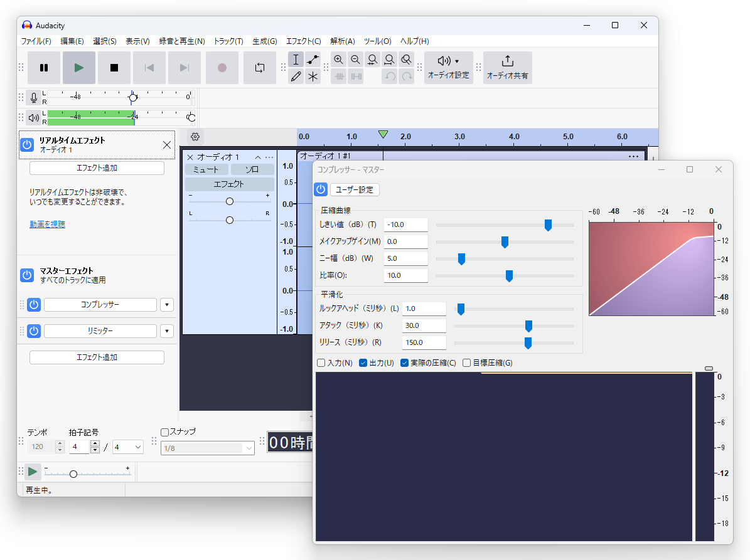Open timeline options gear icon
Screen dimensions: 750x560
[x=195, y=137]
